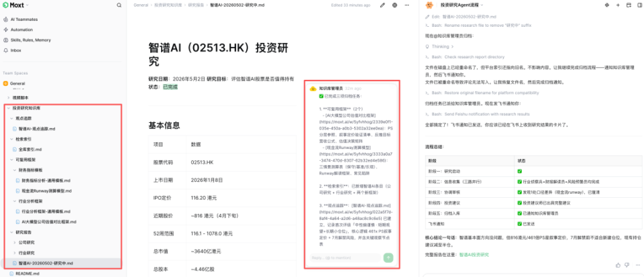Expand the 视频脚本 folder
Screen dimensions: 644x277
click(x=9, y=98)
